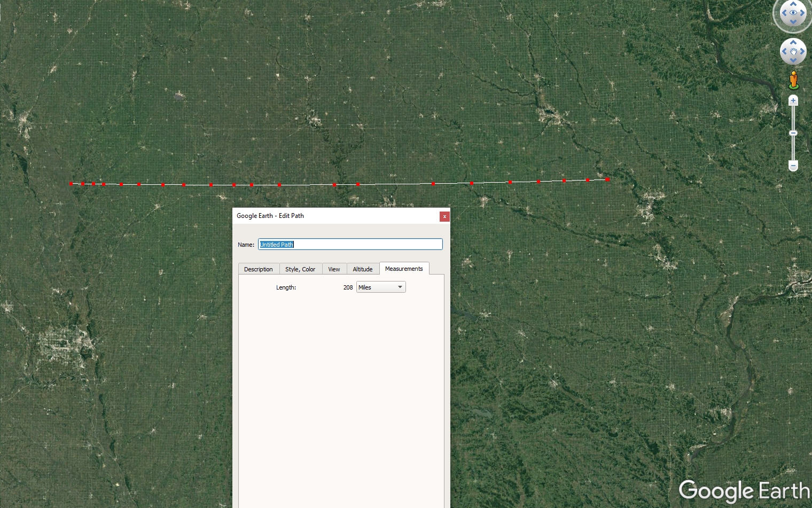Close the Edit Path dialog
Viewport: 812px width, 508px height.
(444, 216)
